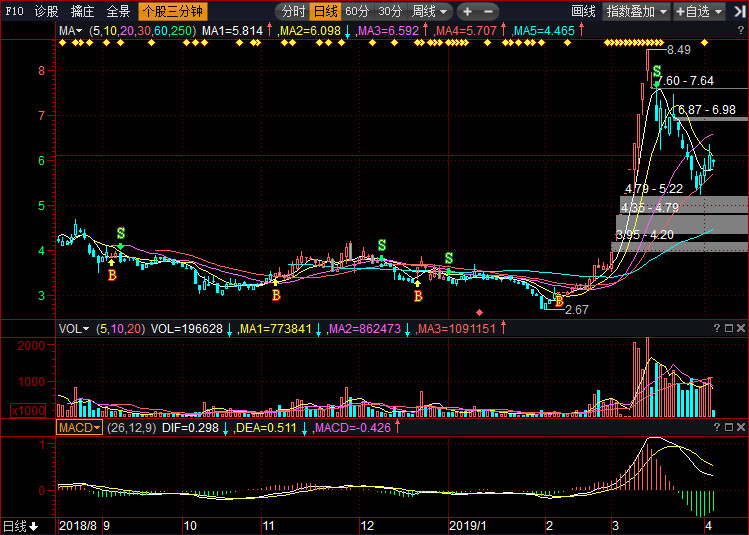Toggle 60分 minute period
The width and height of the screenshot is (749, 535).
pos(357,12)
